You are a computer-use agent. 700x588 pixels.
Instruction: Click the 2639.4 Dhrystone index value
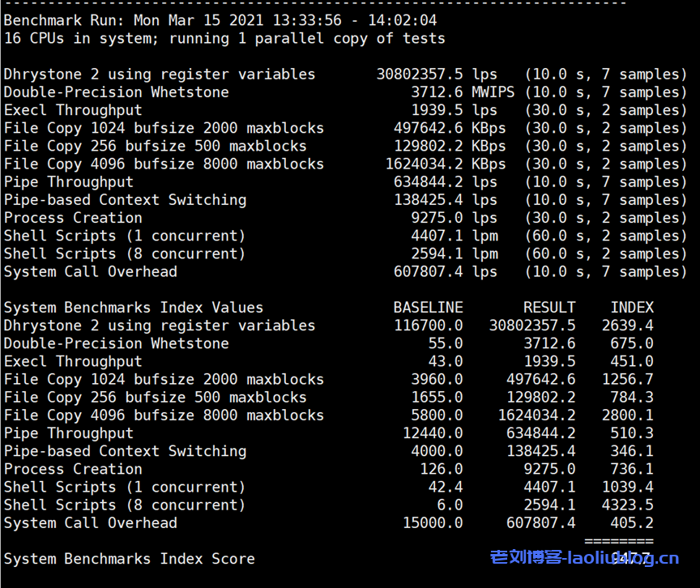click(627, 326)
